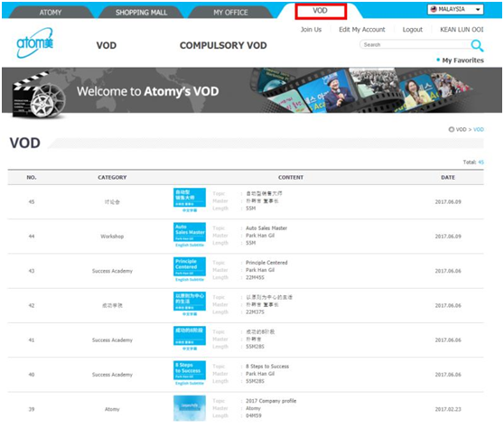504x428 pixels.
Task: Click the 2017.02.23 date cell
Action: click(448, 409)
